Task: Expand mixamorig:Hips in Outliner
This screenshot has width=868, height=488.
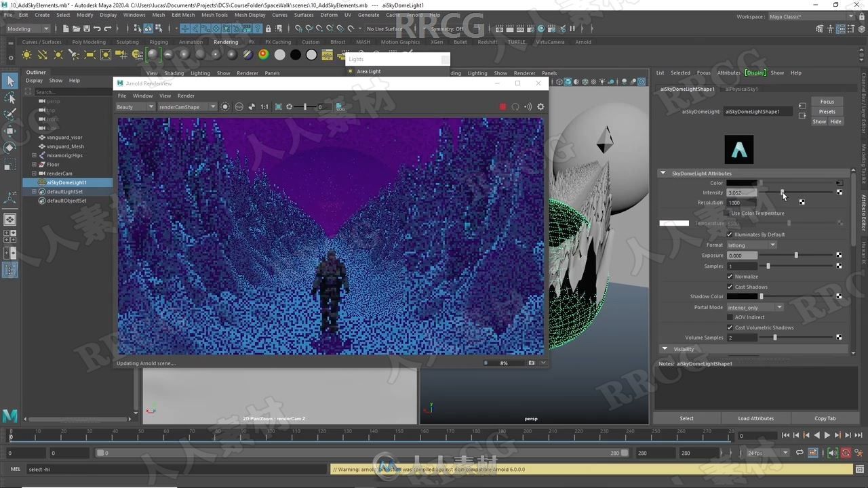Action: coord(34,155)
